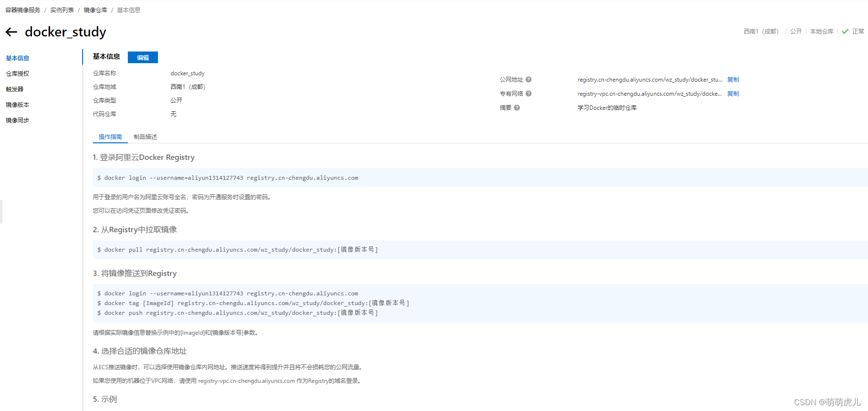Screen dimensions: 868x411
Task: Click the docker_study value of 仓库名称
Action: point(188,73)
